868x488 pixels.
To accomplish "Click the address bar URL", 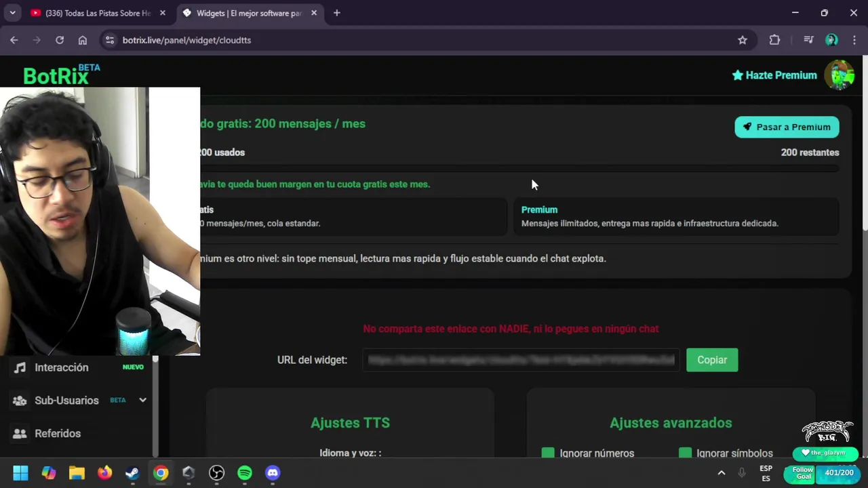I will coord(186,40).
